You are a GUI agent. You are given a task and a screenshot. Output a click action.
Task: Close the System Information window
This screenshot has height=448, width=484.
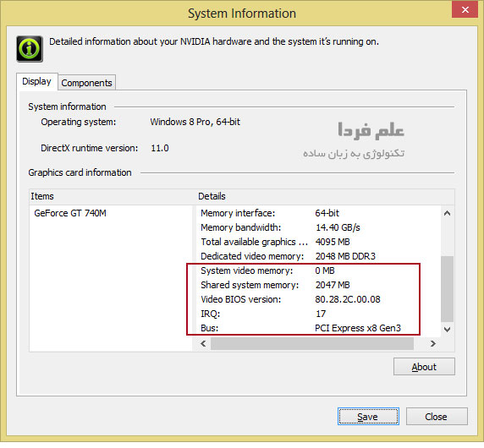[465, 9]
